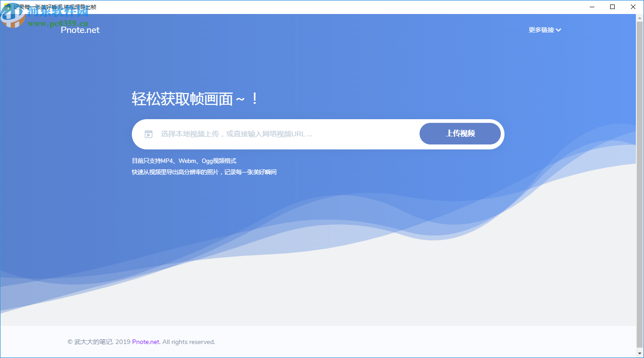The height and width of the screenshot is (358, 644).
Task: Select the placeholder text area for video upload
Action: (x=237, y=134)
